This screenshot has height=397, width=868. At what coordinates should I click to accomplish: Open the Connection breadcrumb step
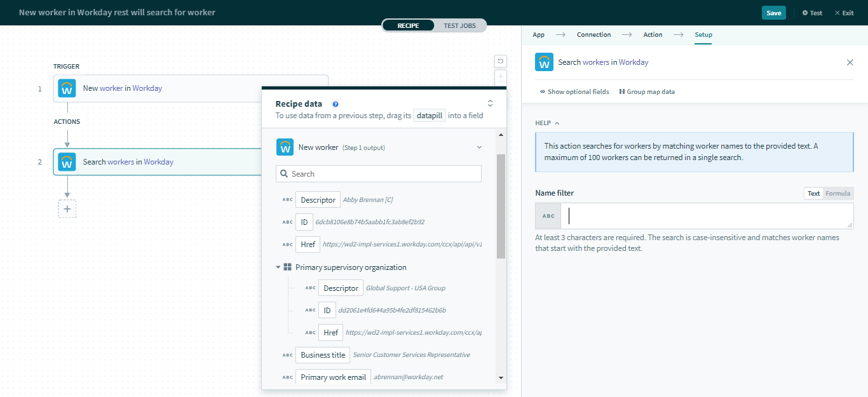coord(593,34)
